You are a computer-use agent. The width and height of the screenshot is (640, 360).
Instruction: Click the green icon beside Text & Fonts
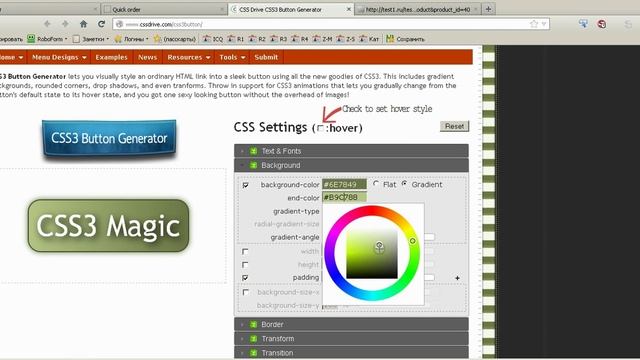pos(253,151)
